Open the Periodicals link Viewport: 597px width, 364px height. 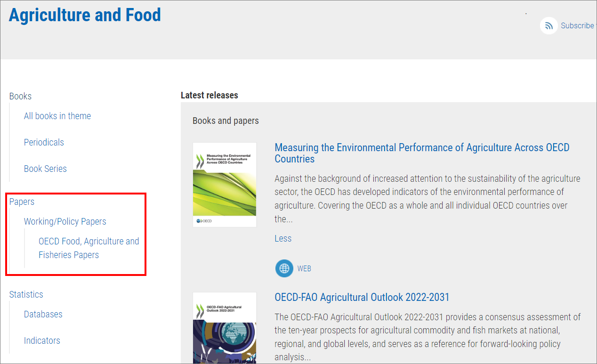pyautogui.click(x=44, y=142)
